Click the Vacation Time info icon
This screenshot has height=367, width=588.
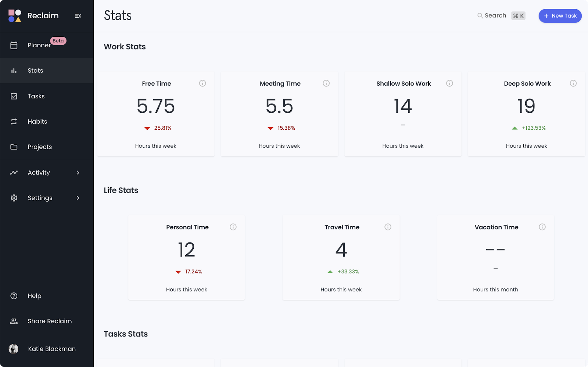coord(542,227)
